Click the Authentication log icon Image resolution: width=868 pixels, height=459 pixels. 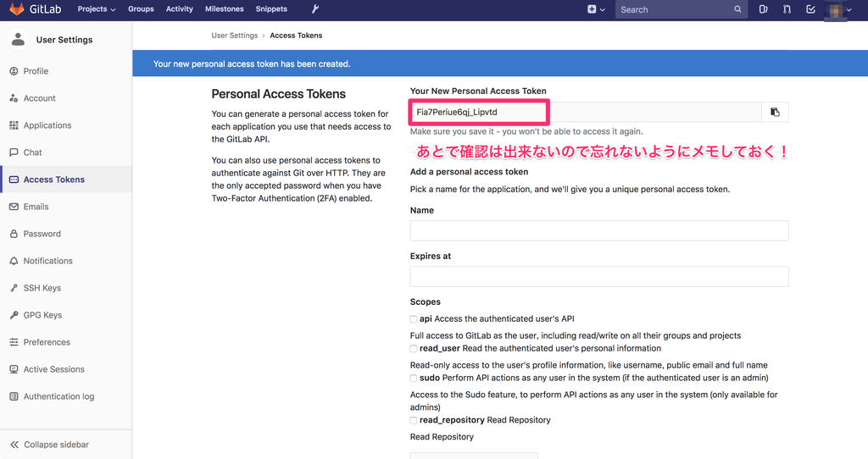tap(14, 396)
